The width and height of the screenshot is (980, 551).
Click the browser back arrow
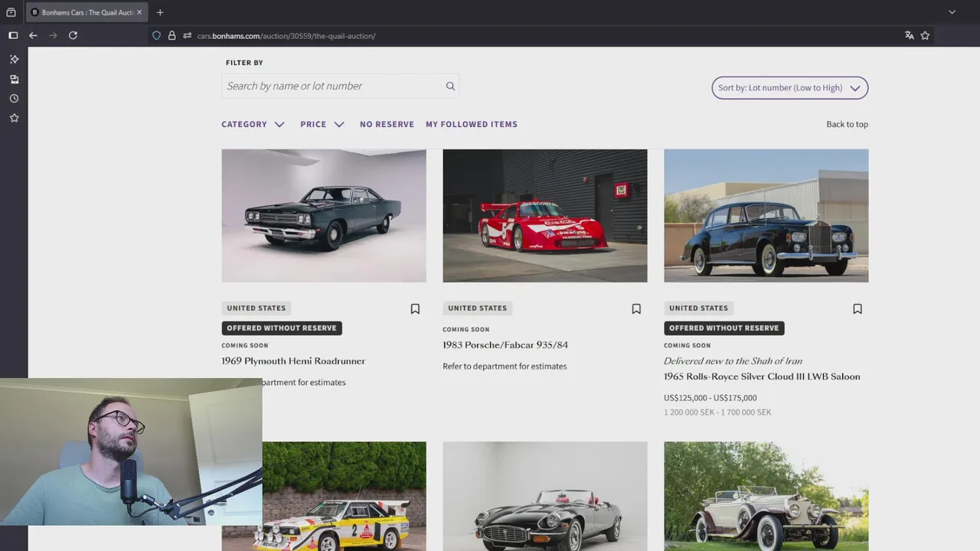pos(33,35)
